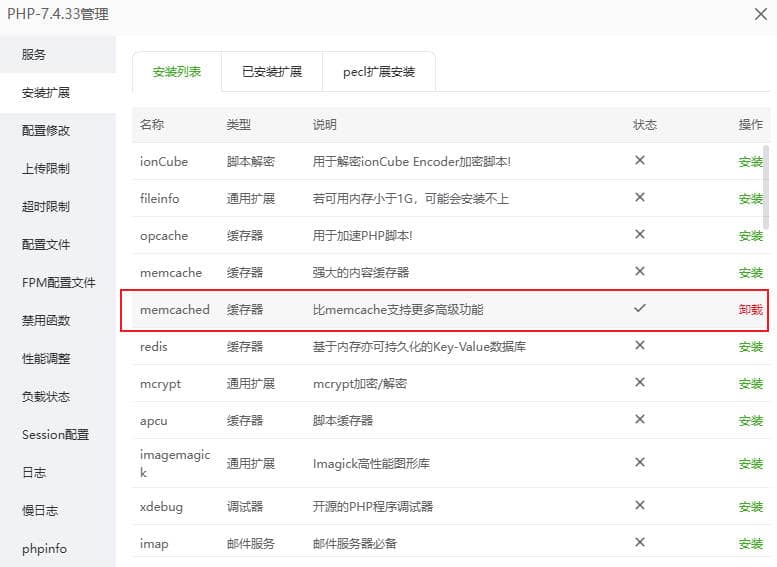777x567 pixels.
Task: Click the redis name cell
Action: coord(154,347)
